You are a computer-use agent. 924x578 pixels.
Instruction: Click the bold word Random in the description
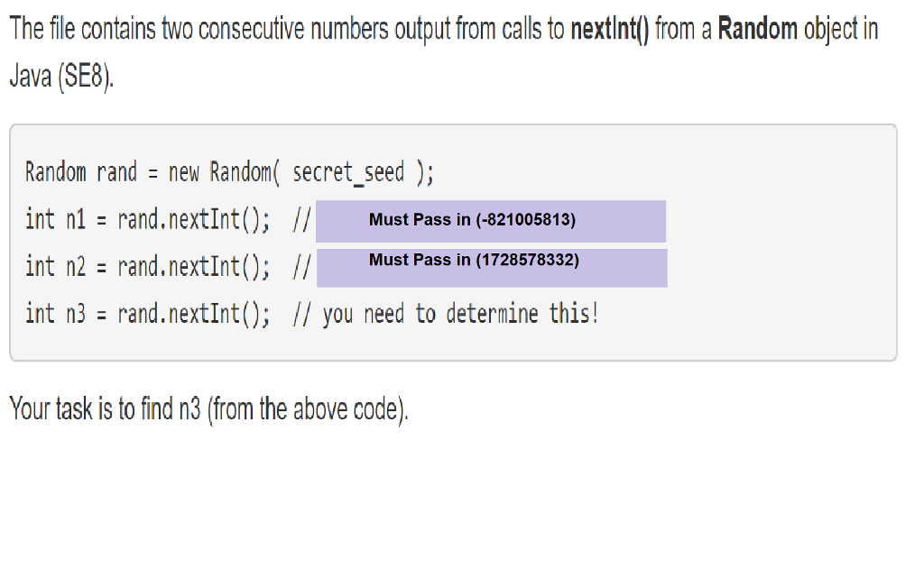click(757, 31)
